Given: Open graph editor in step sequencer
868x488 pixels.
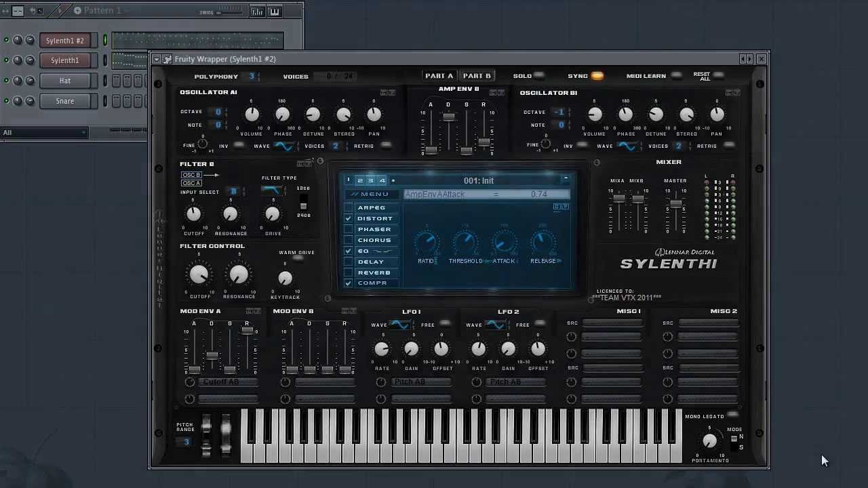Looking at the screenshot, I should pos(258,12).
